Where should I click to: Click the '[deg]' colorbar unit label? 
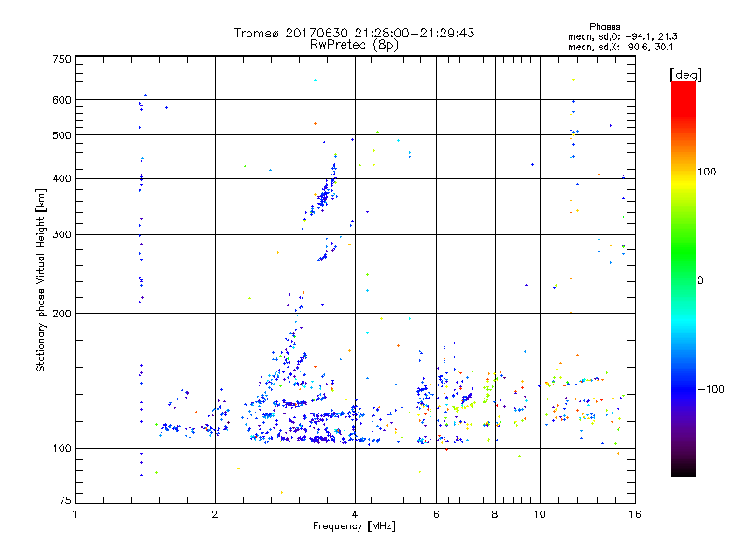click(685, 75)
